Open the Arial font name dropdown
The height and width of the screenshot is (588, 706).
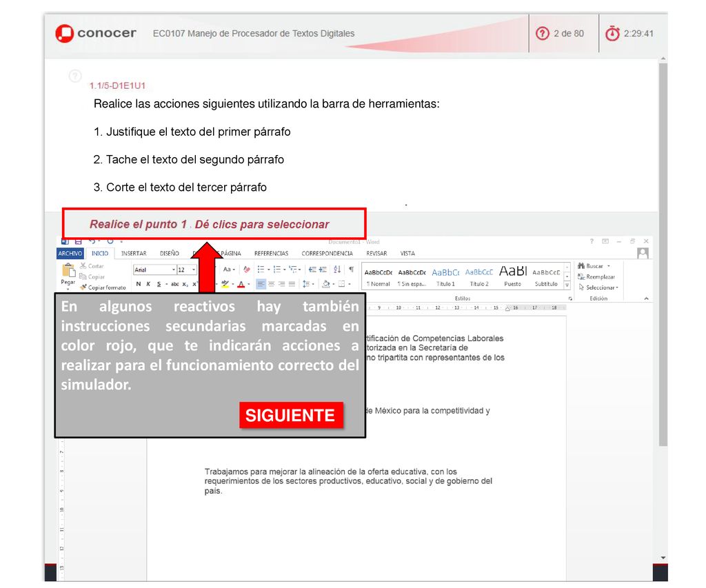(174, 270)
